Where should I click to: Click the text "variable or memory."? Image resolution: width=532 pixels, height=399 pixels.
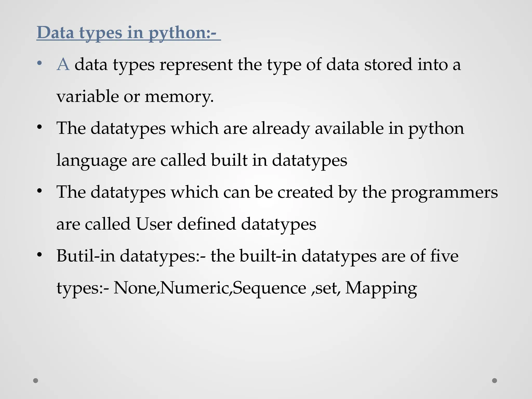tap(135, 97)
